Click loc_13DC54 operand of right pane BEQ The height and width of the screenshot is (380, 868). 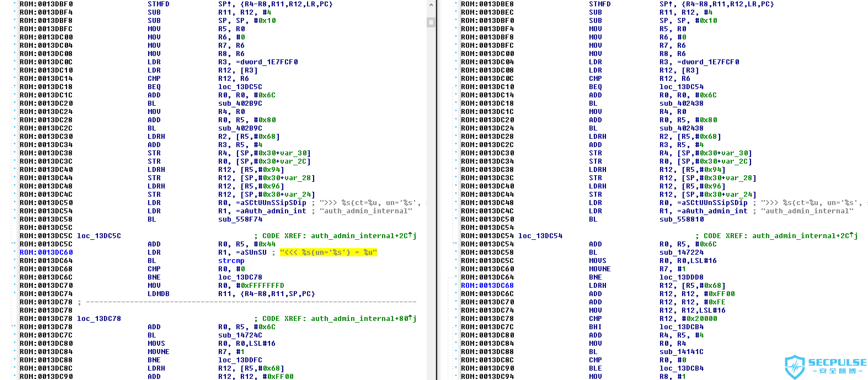tap(681, 87)
